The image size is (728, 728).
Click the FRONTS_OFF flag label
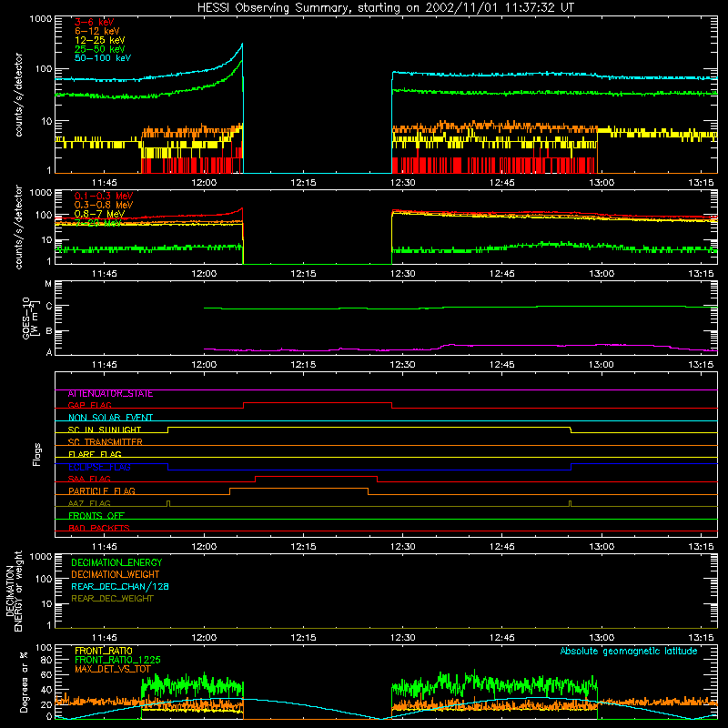point(96,516)
